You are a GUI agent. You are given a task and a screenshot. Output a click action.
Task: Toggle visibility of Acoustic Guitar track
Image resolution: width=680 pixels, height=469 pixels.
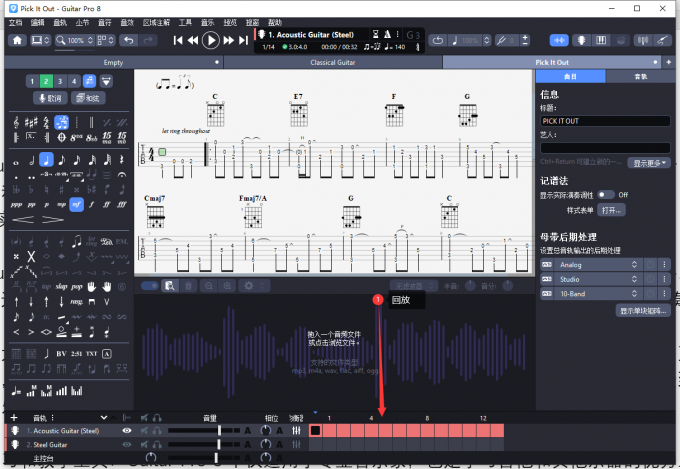click(126, 430)
